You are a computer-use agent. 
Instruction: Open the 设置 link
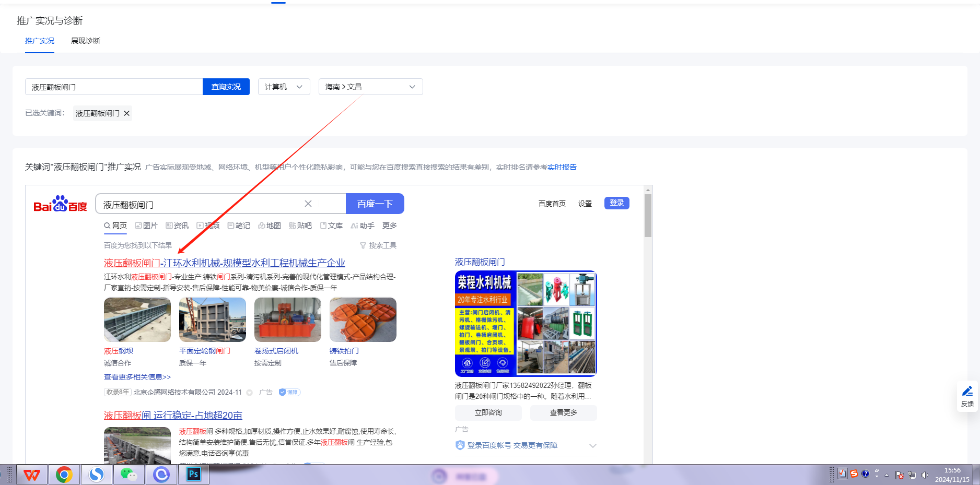(x=585, y=204)
